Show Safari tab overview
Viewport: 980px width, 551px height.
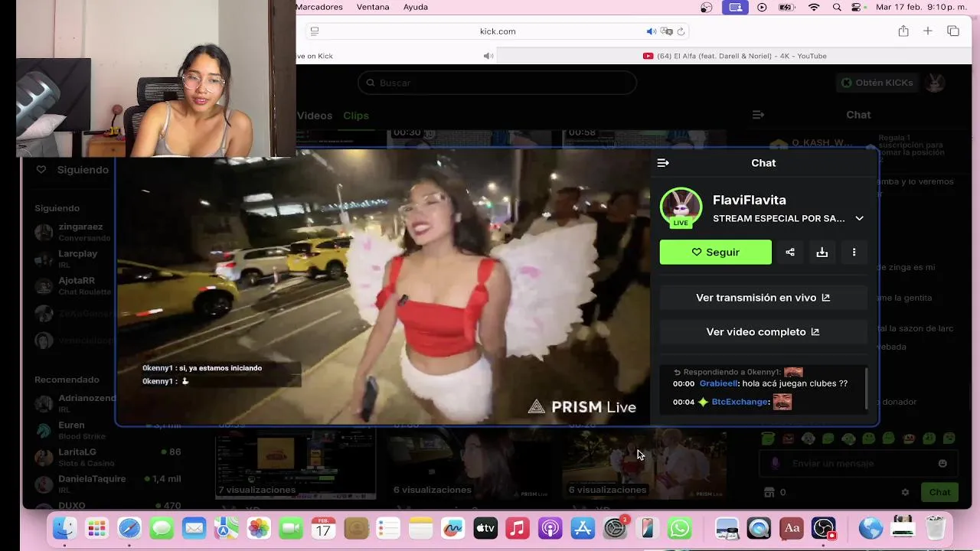tap(953, 31)
